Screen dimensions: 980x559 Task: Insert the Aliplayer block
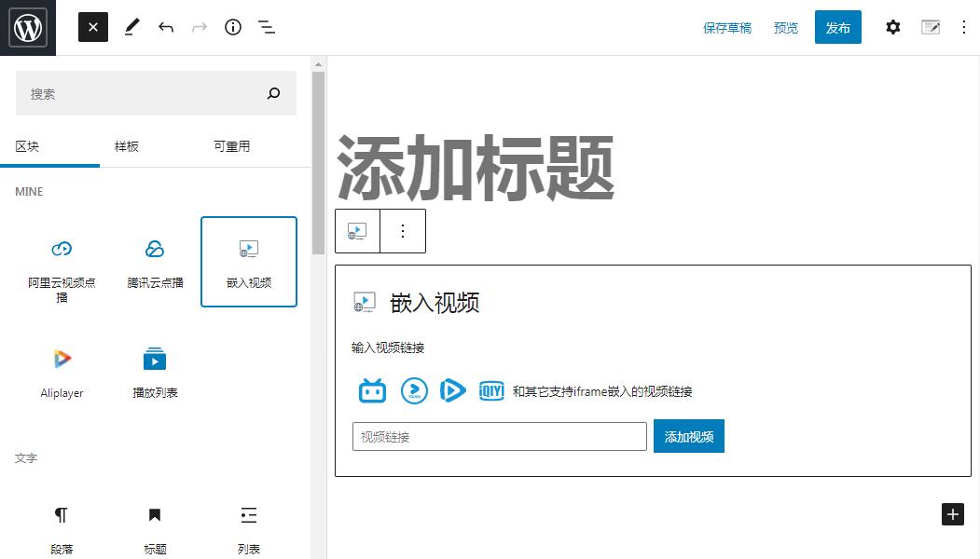[x=62, y=373]
